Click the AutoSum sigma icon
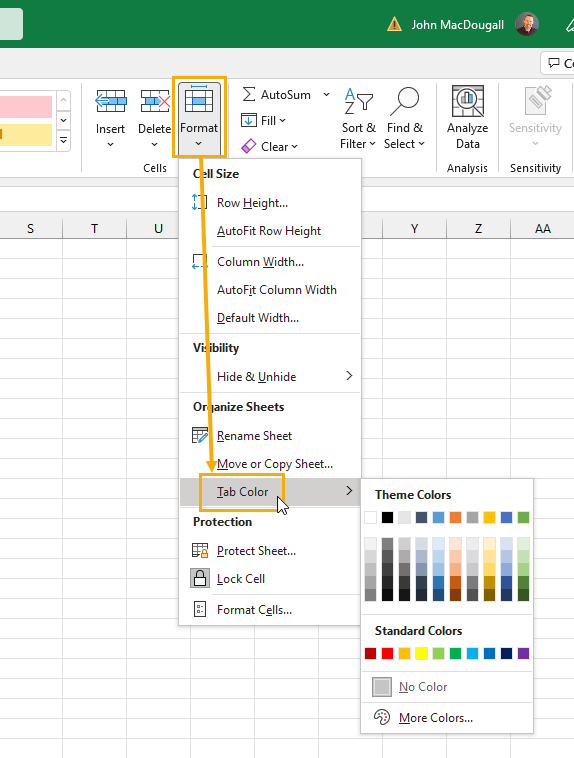The height and width of the screenshot is (758, 574). tap(249, 94)
